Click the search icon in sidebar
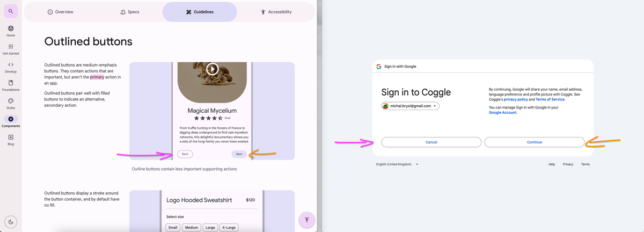The image size is (644, 232). coord(11,11)
